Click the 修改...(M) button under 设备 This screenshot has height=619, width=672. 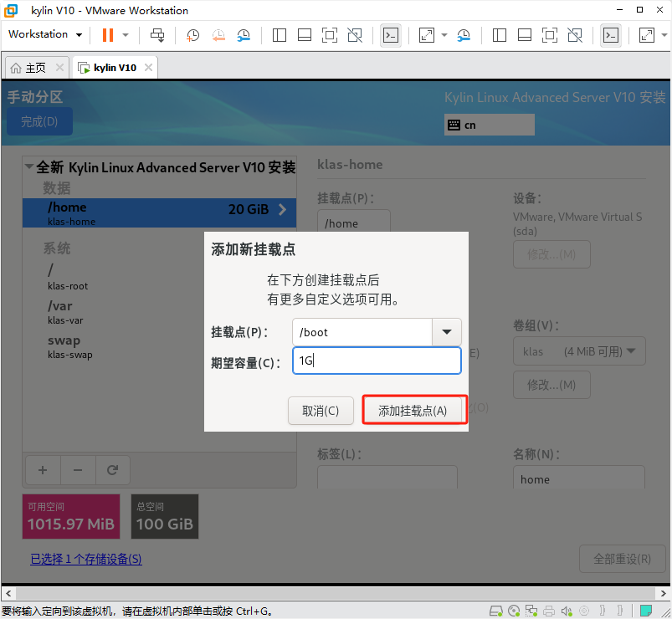click(x=551, y=254)
